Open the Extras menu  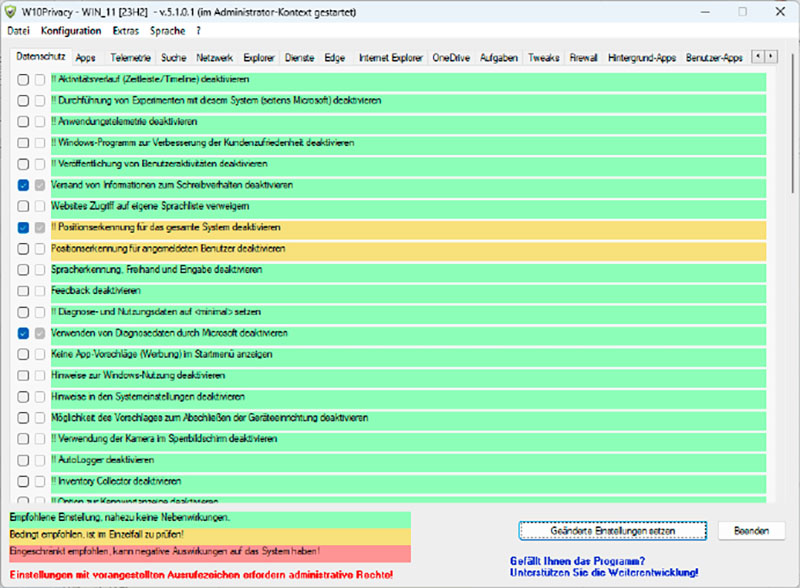pos(126,31)
